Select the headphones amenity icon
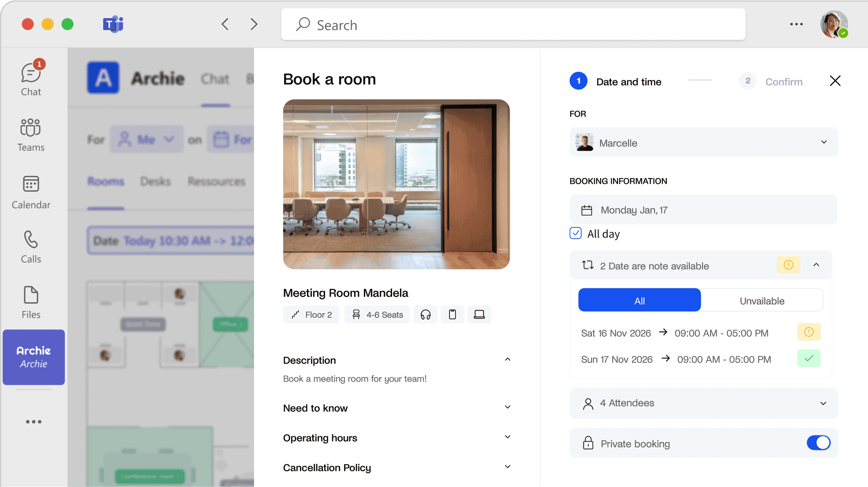Viewport: 868px width, 487px height. [x=425, y=314]
